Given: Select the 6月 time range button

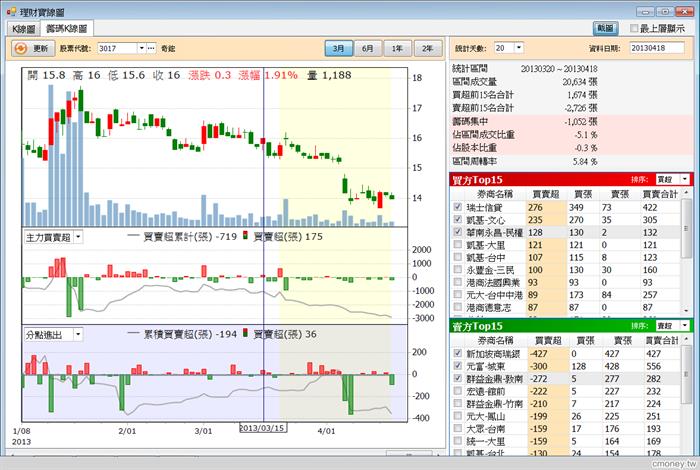Looking at the screenshot, I should [x=368, y=48].
